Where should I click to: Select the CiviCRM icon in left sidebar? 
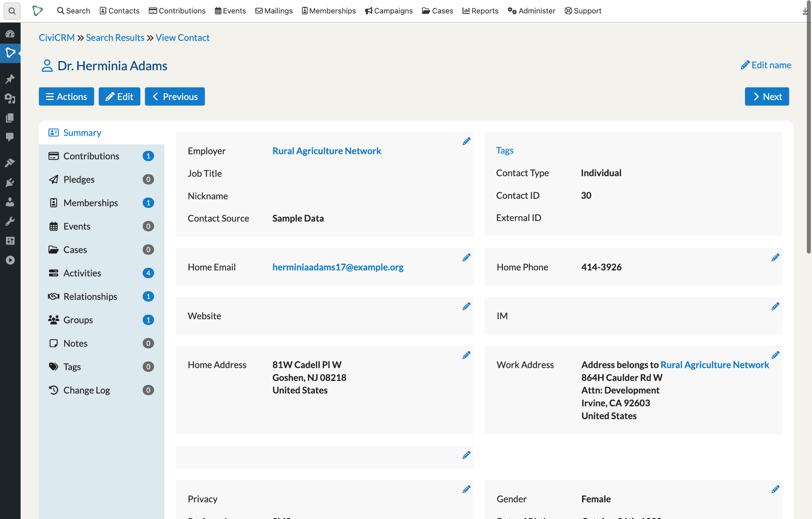point(10,53)
